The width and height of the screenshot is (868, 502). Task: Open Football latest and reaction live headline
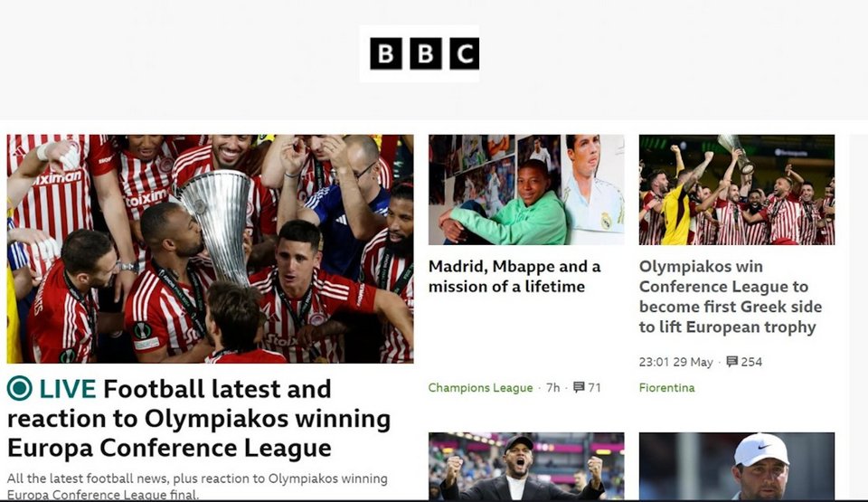(199, 418)
